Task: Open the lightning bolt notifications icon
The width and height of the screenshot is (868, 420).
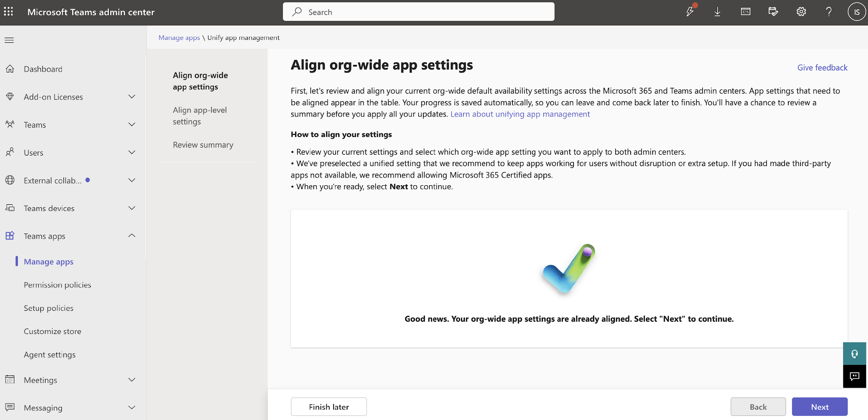Action: tap(690, 11)
